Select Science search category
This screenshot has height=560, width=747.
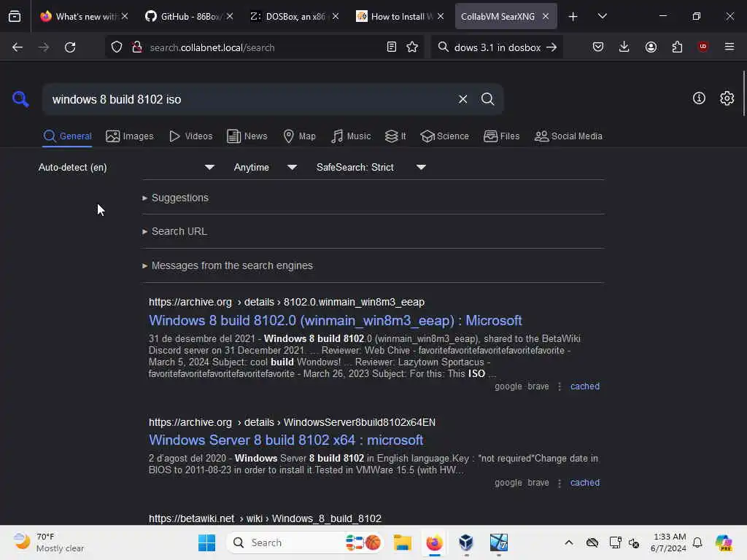click(x=444, y=136)
